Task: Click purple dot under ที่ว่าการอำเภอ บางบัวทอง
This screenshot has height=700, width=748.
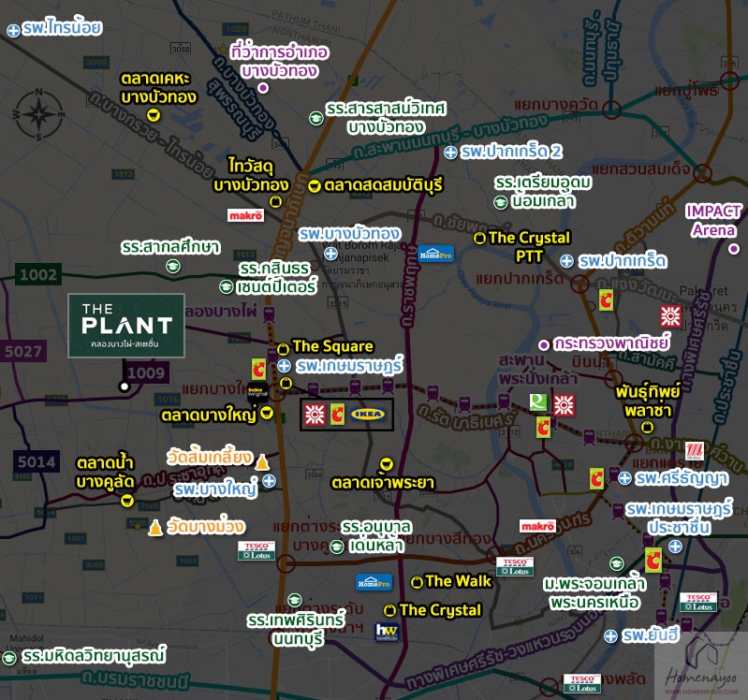Action: pyautogui.click(x=263, y=88)
